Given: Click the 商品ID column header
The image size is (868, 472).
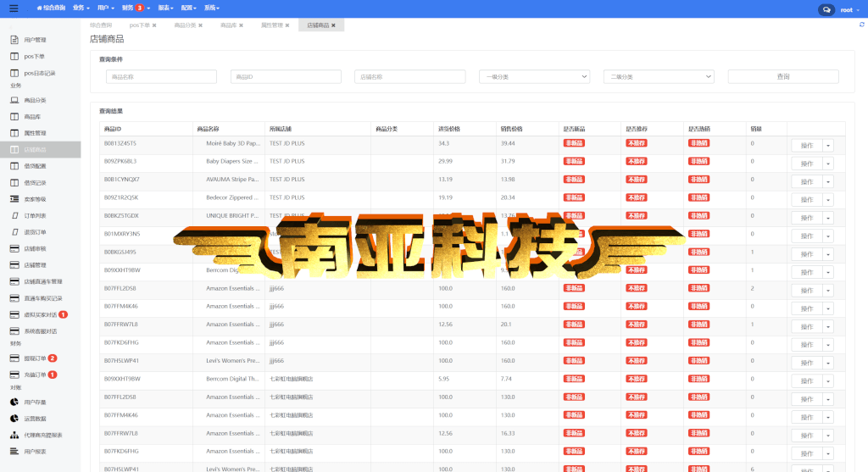Looking at the screenshot, I should point(113,129).
